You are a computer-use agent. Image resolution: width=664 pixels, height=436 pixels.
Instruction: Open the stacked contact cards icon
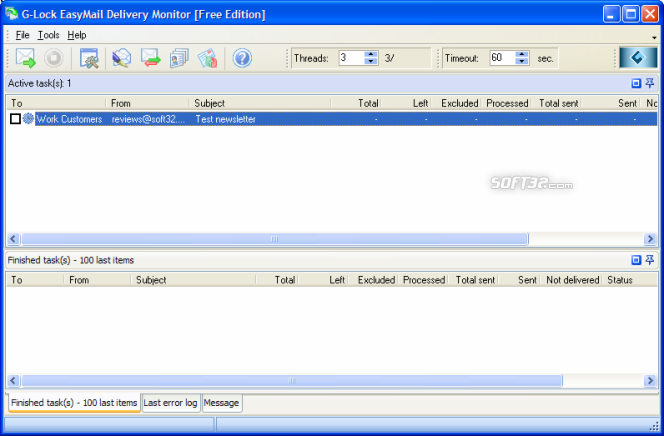[x=179, y=58]
